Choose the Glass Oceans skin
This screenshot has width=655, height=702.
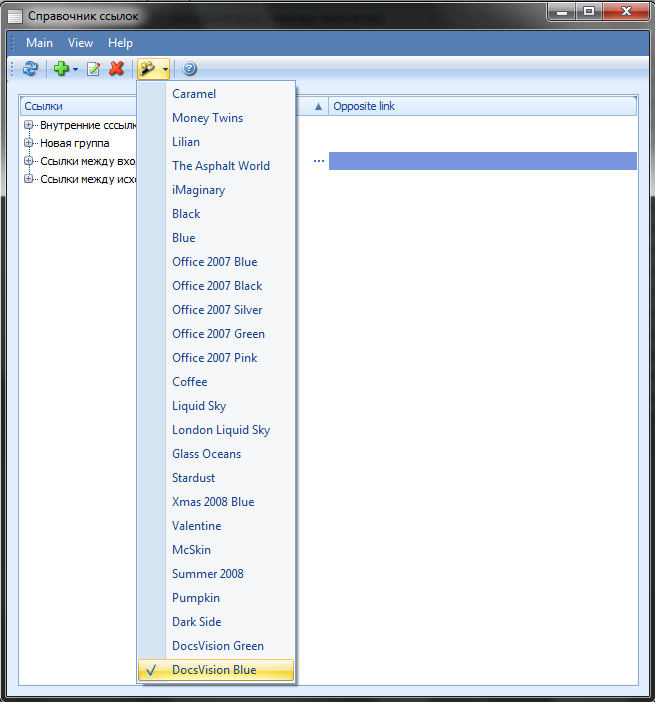pyautogui.click(x=216, y=454)
